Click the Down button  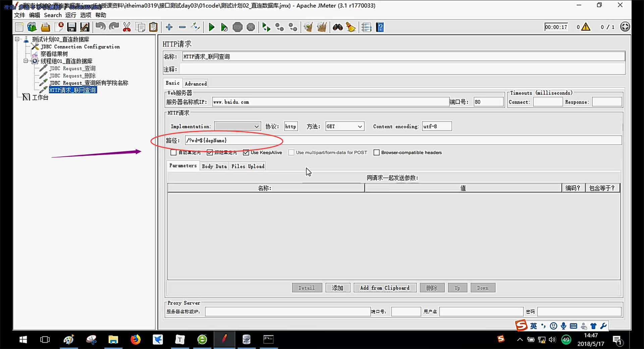pos(483,288)
